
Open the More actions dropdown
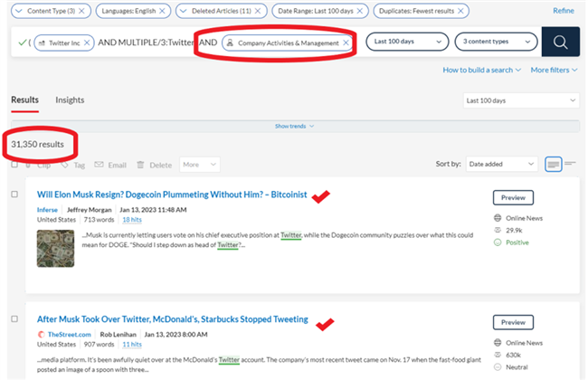pyautogui.click(x=200, y=165)
